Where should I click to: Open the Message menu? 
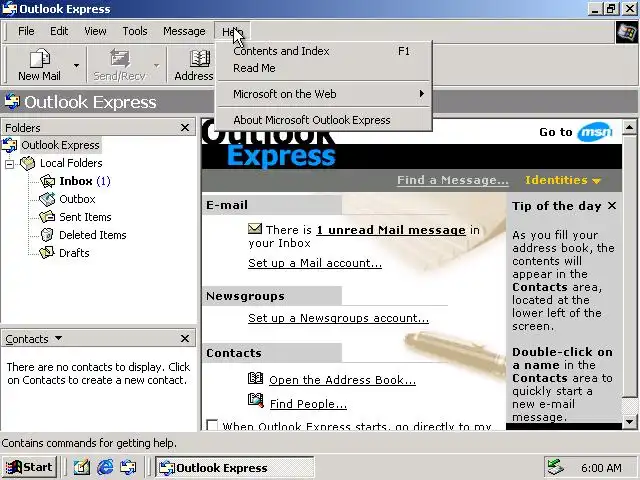[184, 31]
